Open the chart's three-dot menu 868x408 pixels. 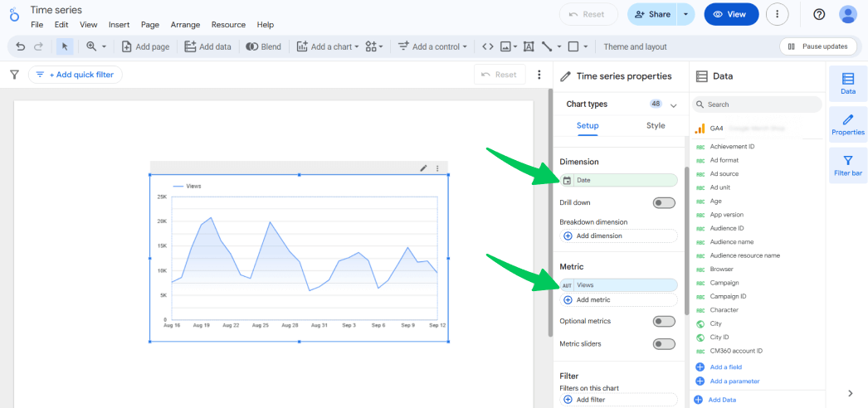point(438,168)
